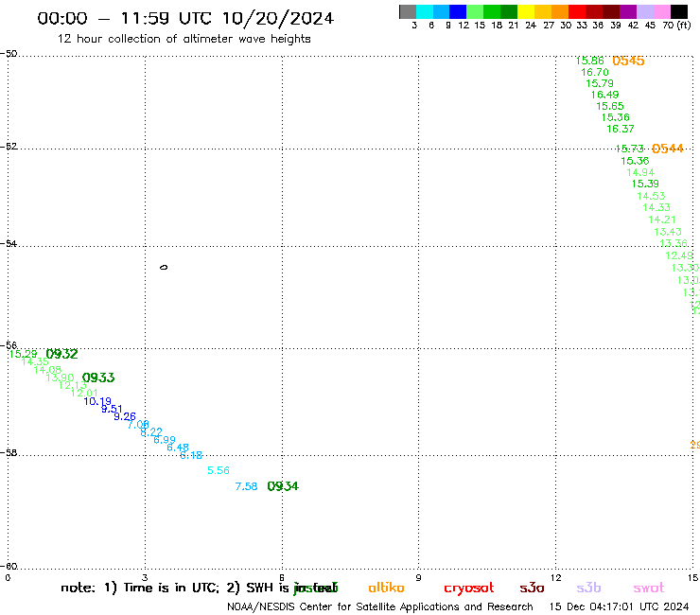The image size is (700, 615).
Task: Click the NOAA/NESDIS Center credit line
Action: 380,607
